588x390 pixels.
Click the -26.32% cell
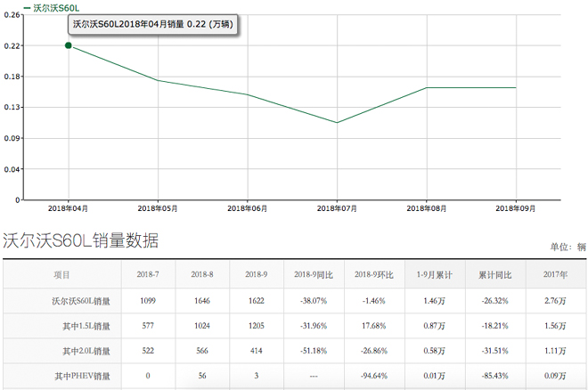[x=495, y=301]
